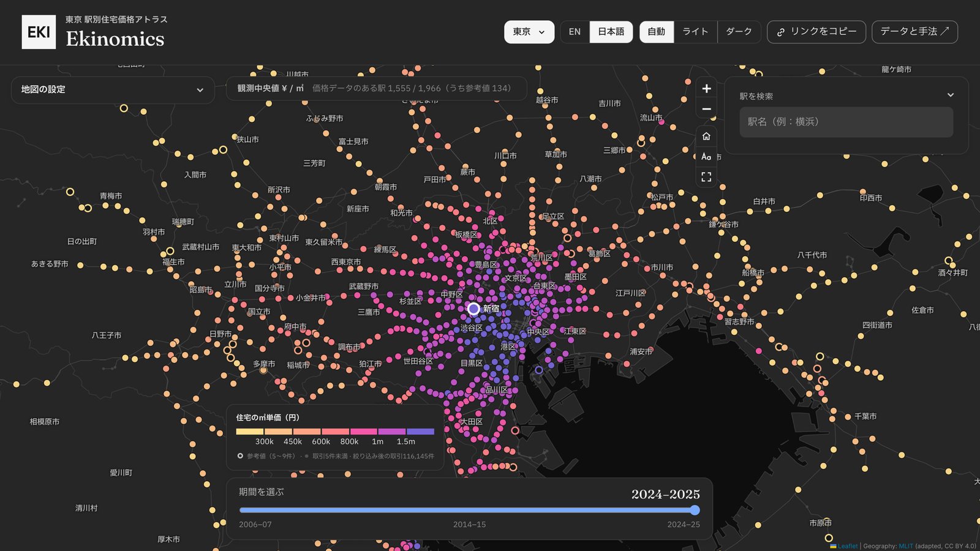
Task: Zoom in with the plus button
Action: click(x=706, y=89)
